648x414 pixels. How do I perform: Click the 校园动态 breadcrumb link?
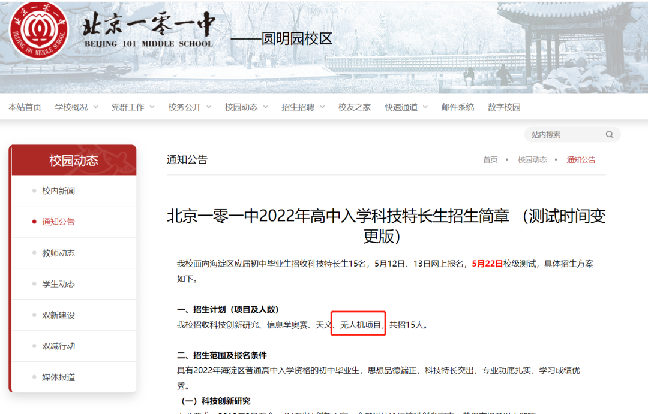coord(531,159)
